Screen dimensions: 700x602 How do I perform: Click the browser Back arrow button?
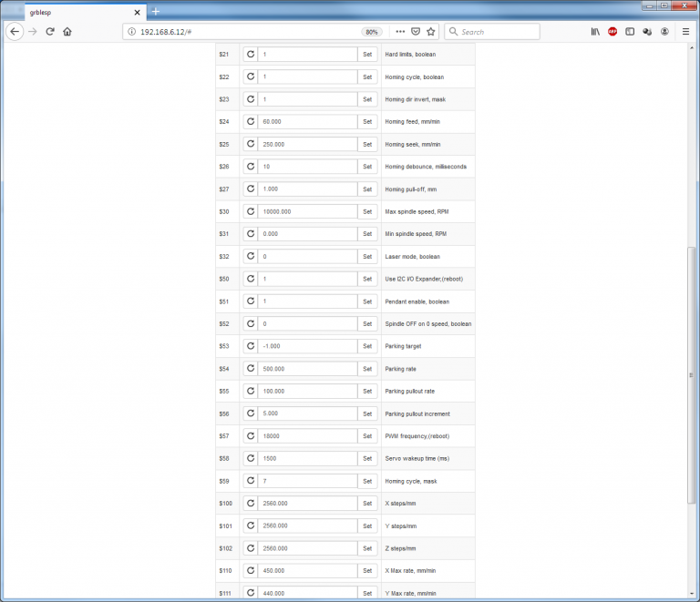pyautogui.click(x=15, y=32)
